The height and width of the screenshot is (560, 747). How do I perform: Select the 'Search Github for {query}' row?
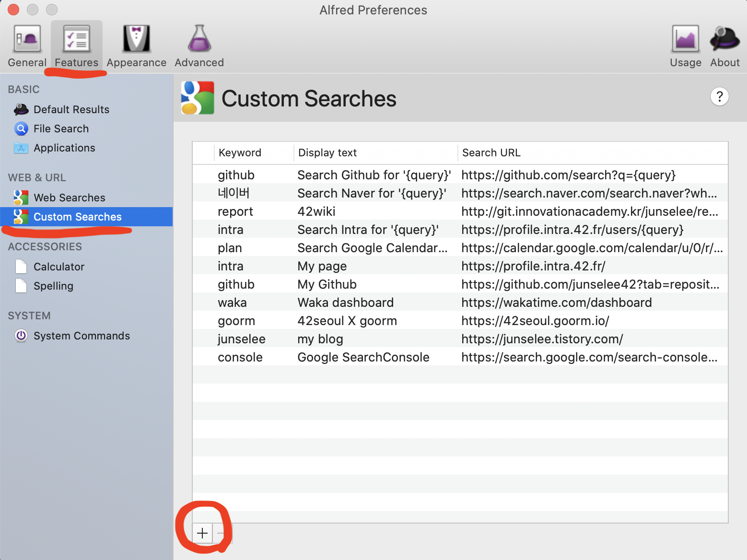click(x=460, y=175)
